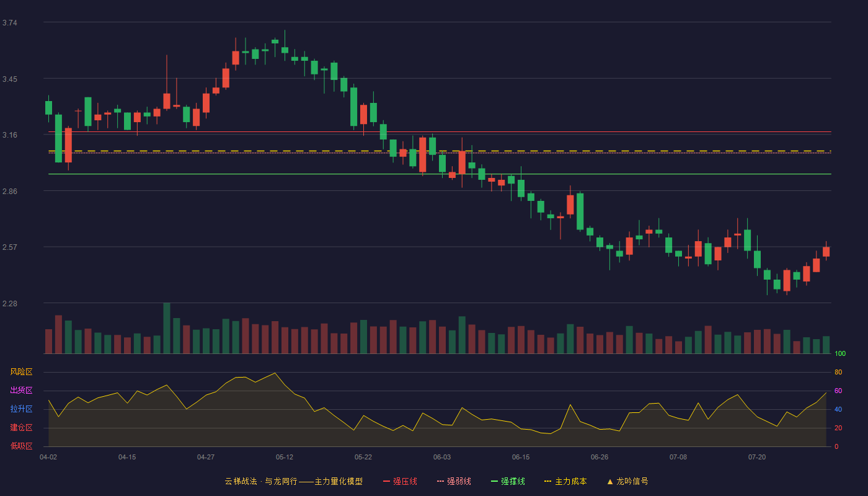Click the dashed yellow icon beside 主力成本
This screenshot has height=496, width=868.
[548, 481]
